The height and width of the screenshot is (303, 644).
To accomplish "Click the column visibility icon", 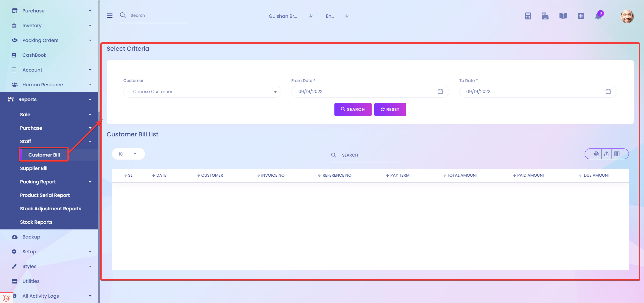I will coord(617,154).
